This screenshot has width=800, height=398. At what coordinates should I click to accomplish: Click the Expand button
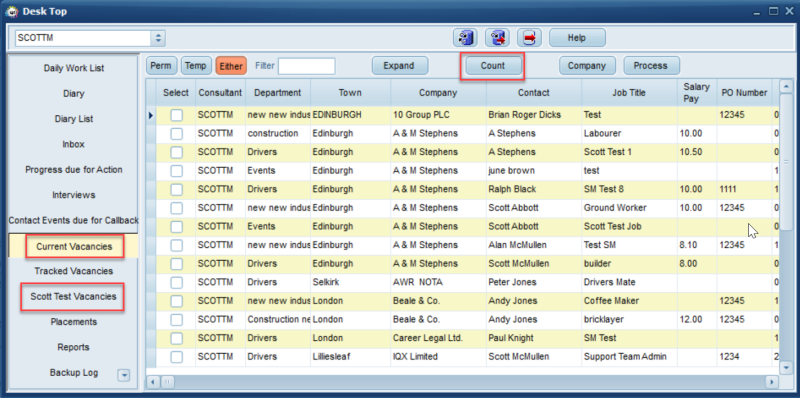pyautogui.click(x=399, y=66)
